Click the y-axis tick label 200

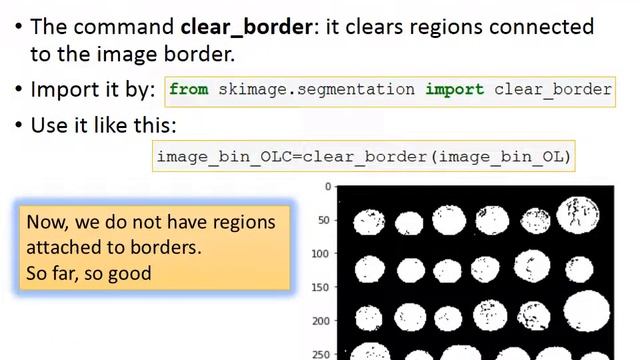(x=321, y=321)
